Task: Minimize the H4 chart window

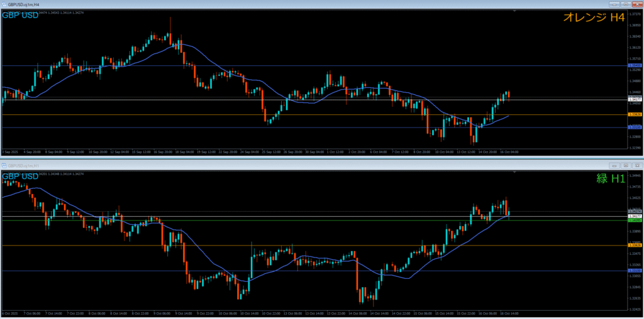Action: pos(615,4)
